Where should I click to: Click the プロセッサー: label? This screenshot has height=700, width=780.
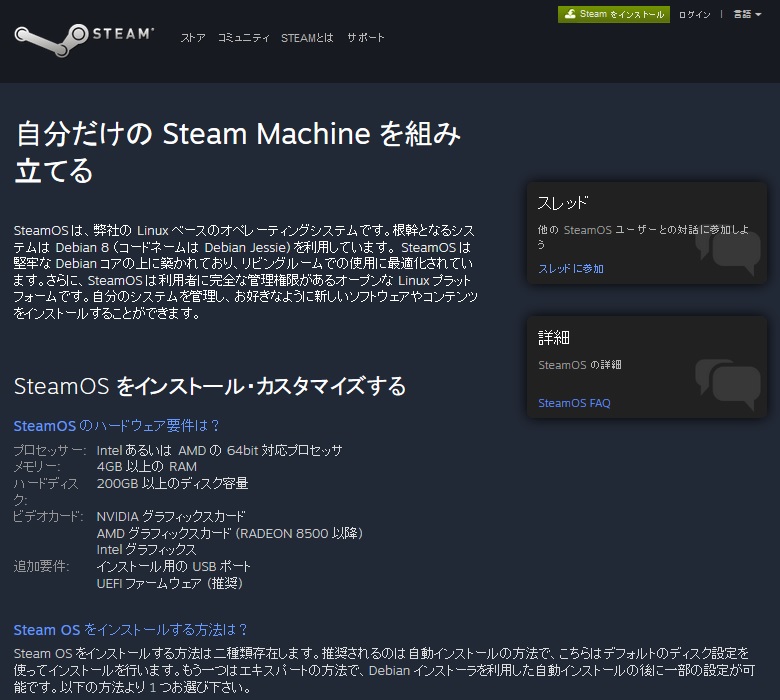click(x=50, y=450)
